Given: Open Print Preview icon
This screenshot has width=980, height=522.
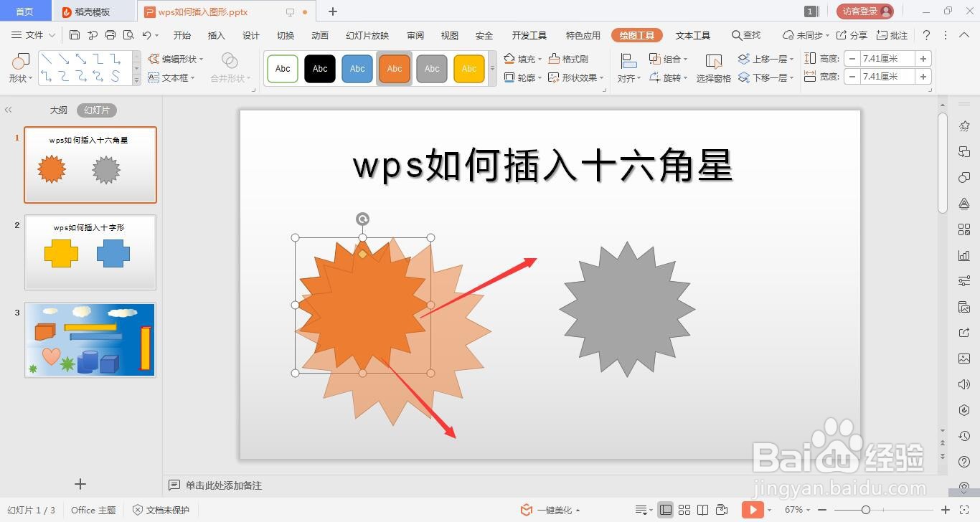Looking at the screenshot, I should point(128,35).
